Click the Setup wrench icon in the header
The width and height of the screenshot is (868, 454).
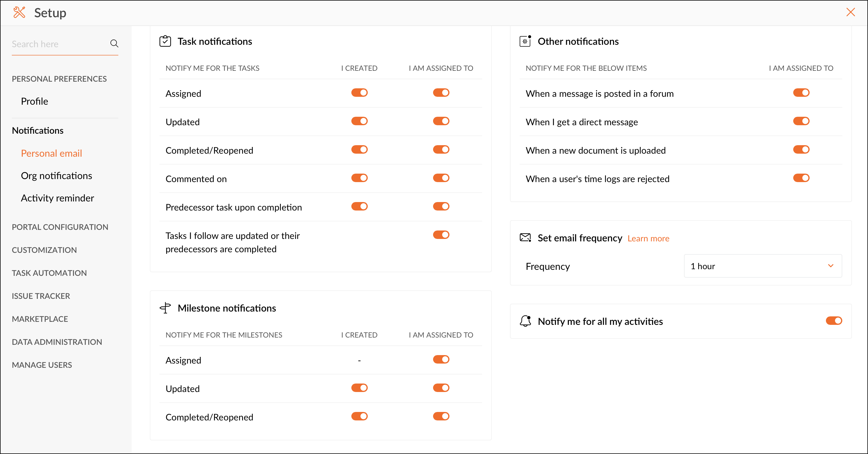pyautogui.click(x=19, y=12)
